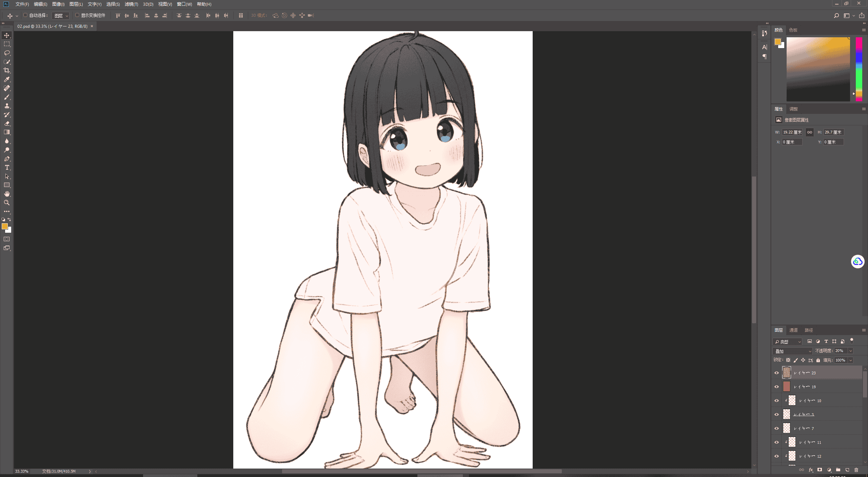This screenshot has width=868, height=477.
Task: Hide layer レイヤー 19
Action: tap(776, 387)
